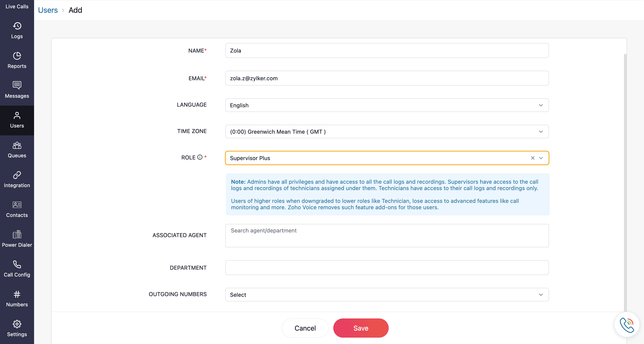
Task: Select the Integration icon
Action: [x=17, y=179]
